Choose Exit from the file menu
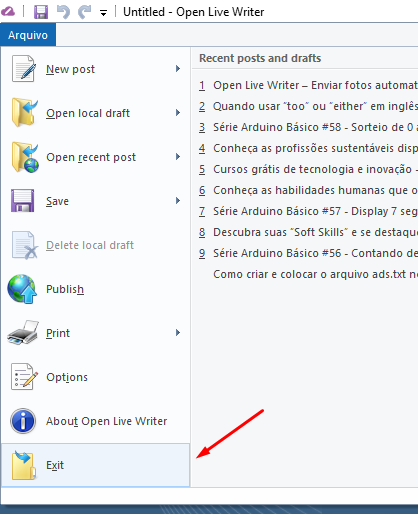The width and height of the screenshot is (418, 514). (96, 465)
